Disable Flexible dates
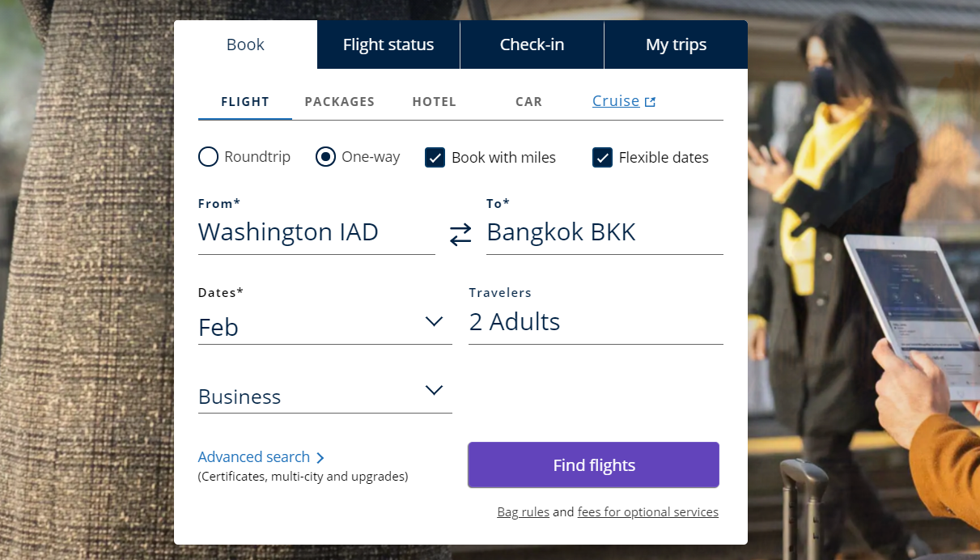Screen dimensions: 980x560 [602, 157]
